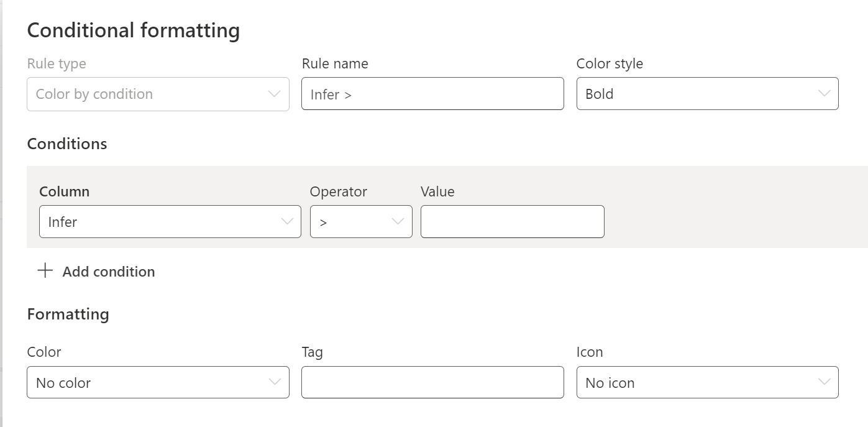
Task: Click the chevron on the Color dropdown
Action: point(275,383)
